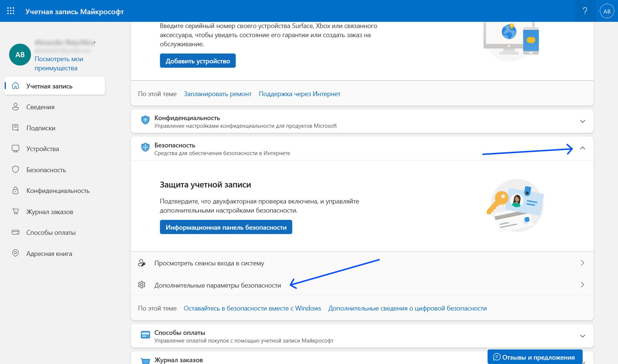This screenshot has height=364, width=618.
Task: Open Дополнительные сведения о цифровой безопасности link
Action: (407, 308)
